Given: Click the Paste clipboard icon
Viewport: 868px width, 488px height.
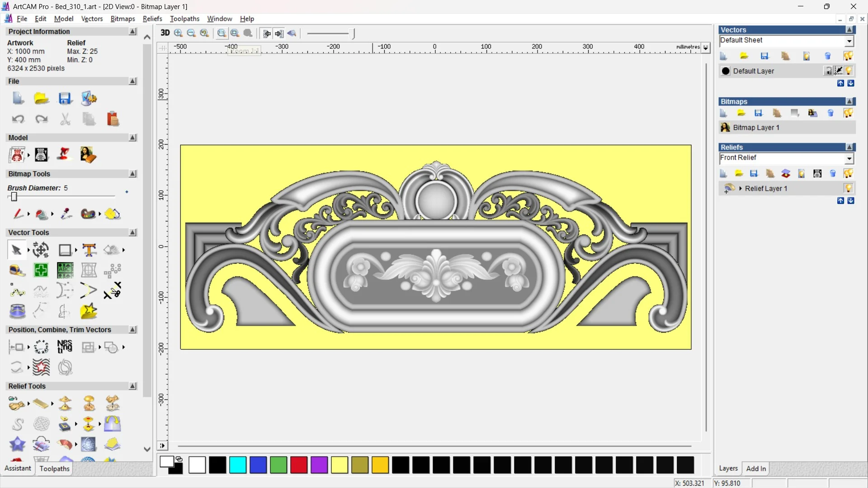Looking at the screenshot, I should pos(113,119).
